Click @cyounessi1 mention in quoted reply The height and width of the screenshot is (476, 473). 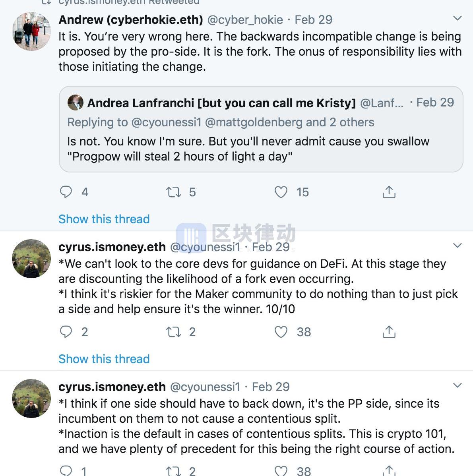click(166, 122)
